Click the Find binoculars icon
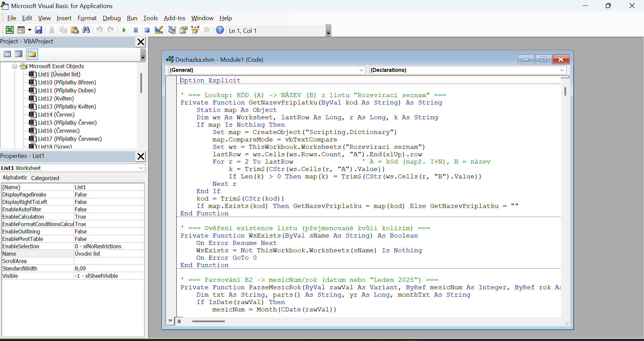Image resolution: width=644 pixels, height=341 pixels. pyautogui.click(x=86, y=30)
